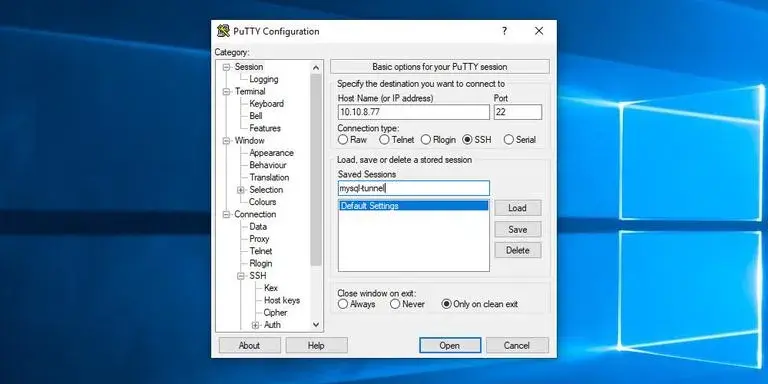Collapse the Window tree node
Screen dimensions: 768x384
226,141
